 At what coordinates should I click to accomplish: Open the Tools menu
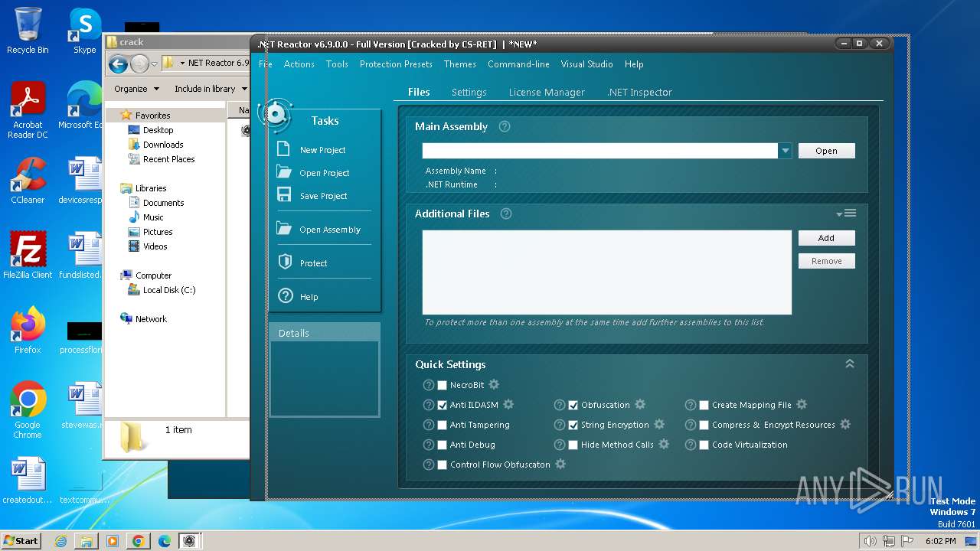(x=337, y=64)
